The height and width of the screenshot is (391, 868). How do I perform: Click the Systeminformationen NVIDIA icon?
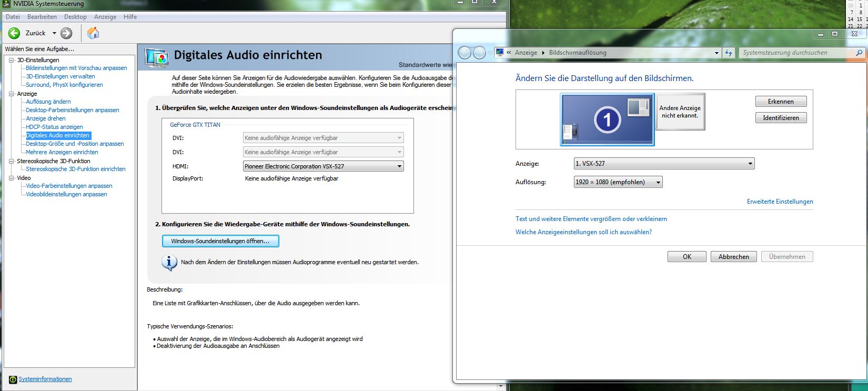13,379
